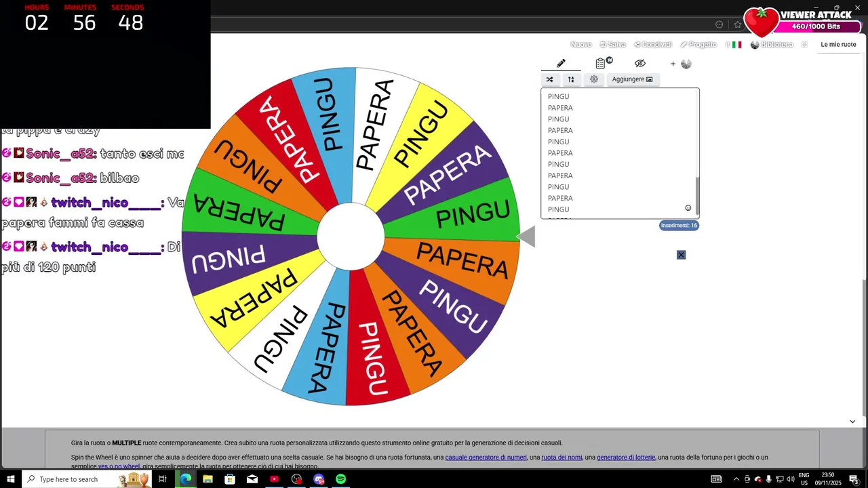
Task: Open the pencil edit entries tab
Action: (561, 63)
